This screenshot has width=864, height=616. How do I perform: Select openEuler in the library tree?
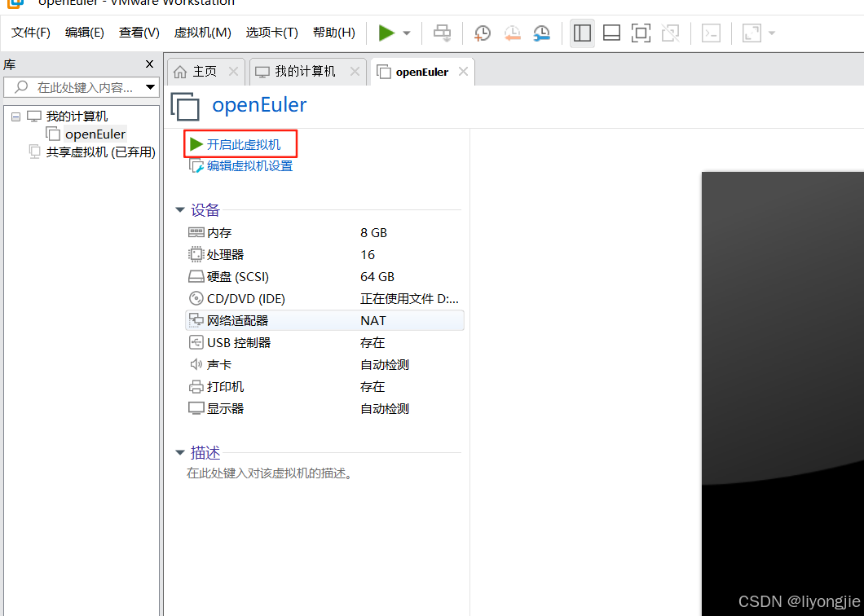[x=95, y=134]
